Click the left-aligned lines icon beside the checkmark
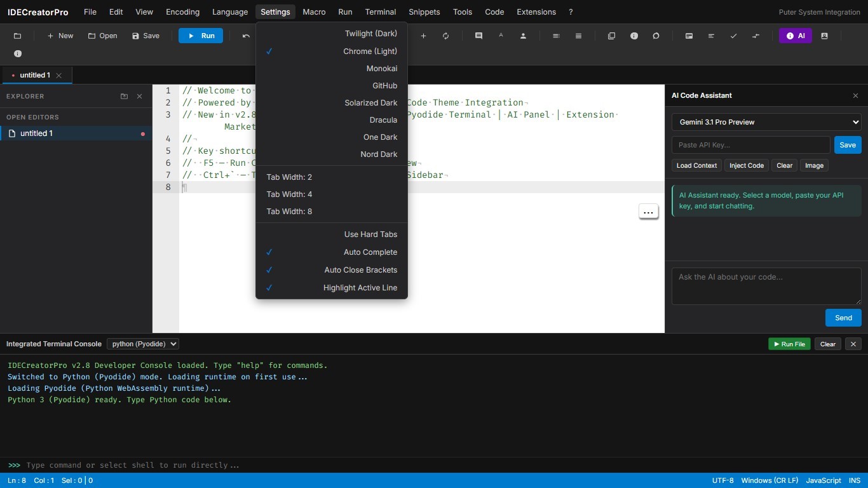868x488 pixels. click(711, 36)
